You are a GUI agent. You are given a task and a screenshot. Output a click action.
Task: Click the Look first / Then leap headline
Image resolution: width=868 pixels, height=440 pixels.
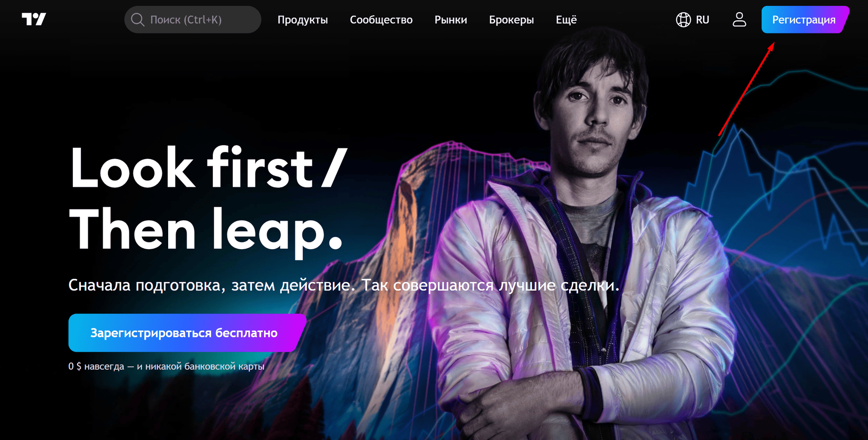208,200
